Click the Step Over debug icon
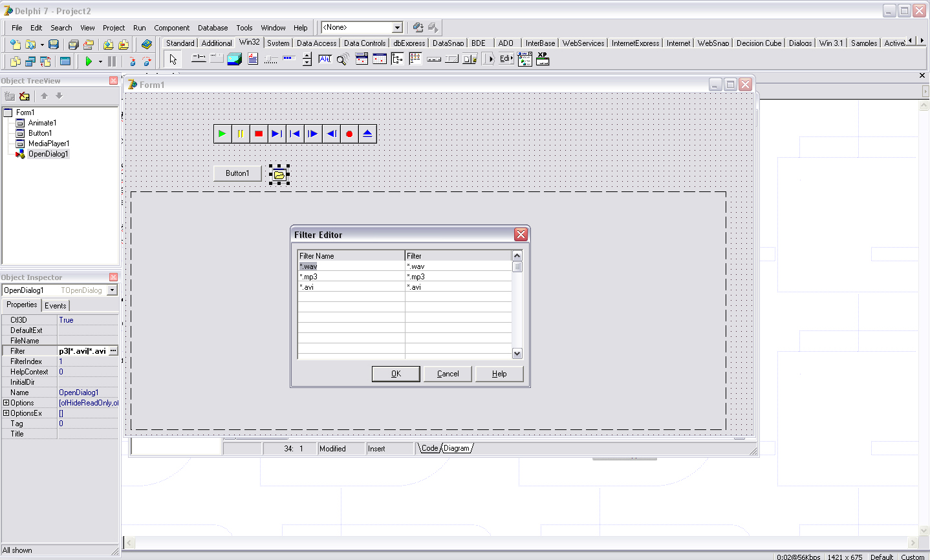This screenshot has height=560, width=930. (147, 61)
